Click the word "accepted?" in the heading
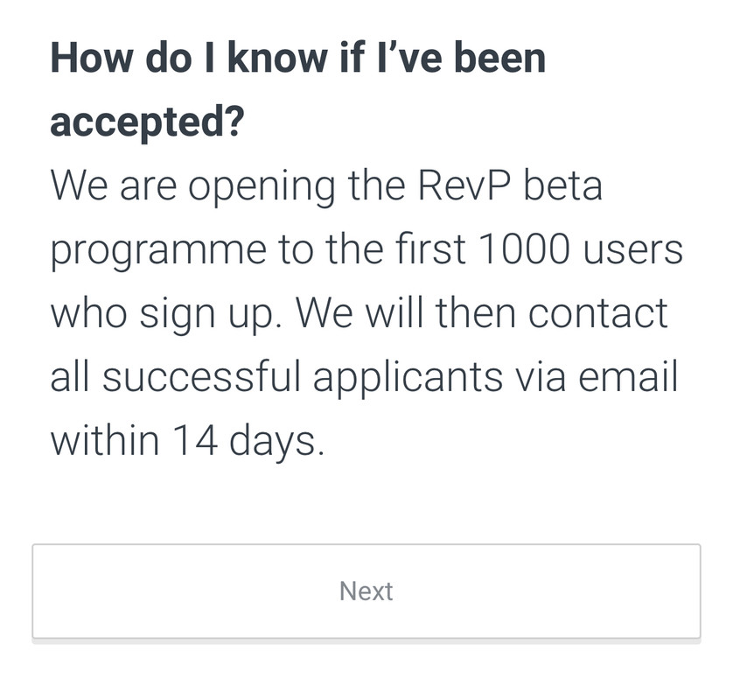 (x=147, y=122)
